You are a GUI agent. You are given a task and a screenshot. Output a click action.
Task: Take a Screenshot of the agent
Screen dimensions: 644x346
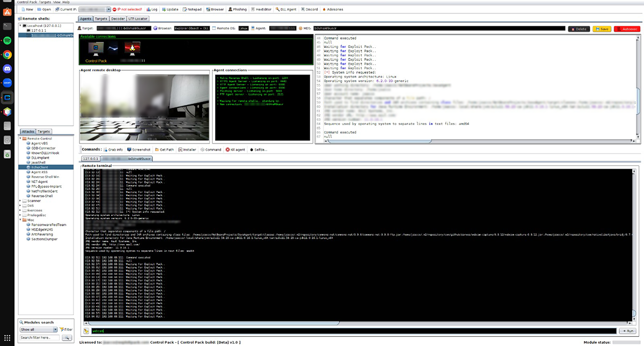coord(138,149)
